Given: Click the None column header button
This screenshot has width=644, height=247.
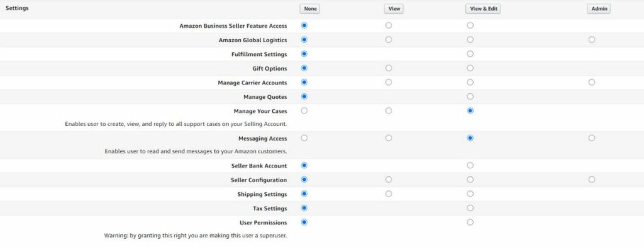Looking at the screenshot, I should point(310,9).
